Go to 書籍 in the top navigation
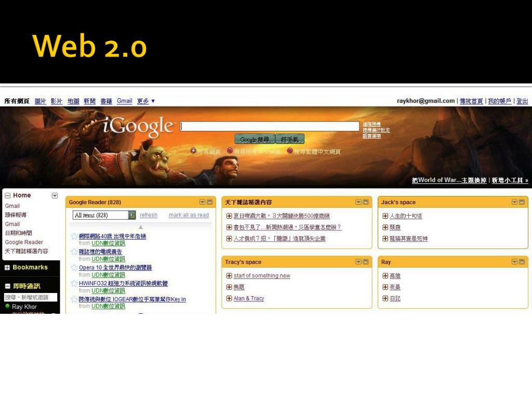532x399 pixels. point(106,101)
